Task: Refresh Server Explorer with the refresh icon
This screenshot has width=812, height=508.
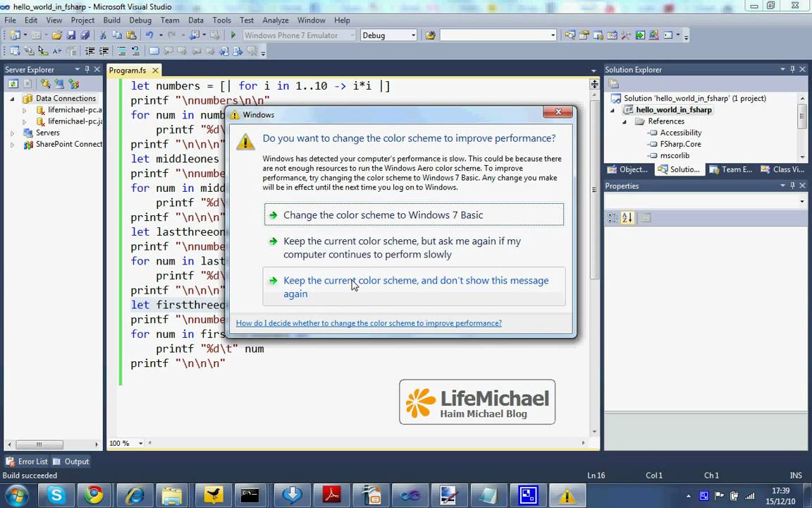Action: point(13,83)
